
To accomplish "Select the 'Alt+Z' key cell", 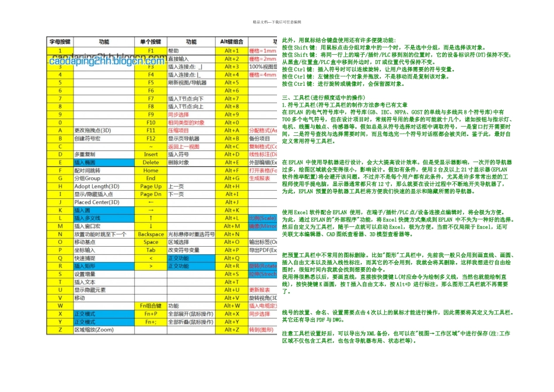I will tap(232, 330).
